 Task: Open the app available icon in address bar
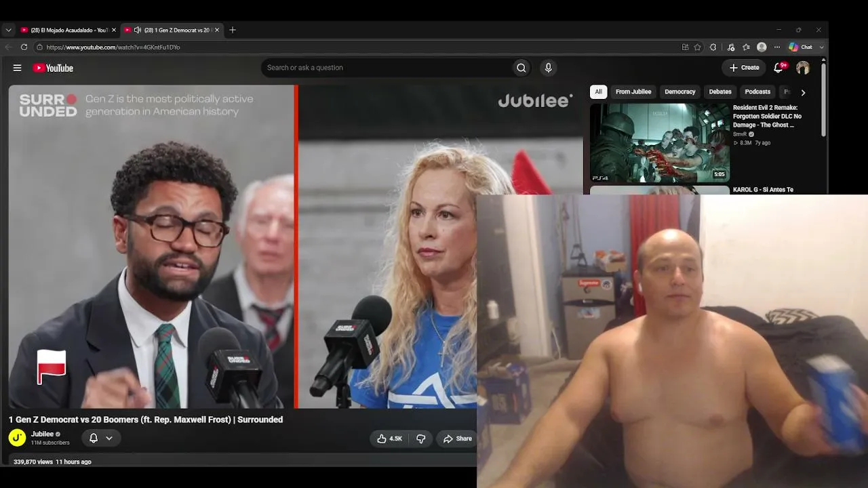685,47
